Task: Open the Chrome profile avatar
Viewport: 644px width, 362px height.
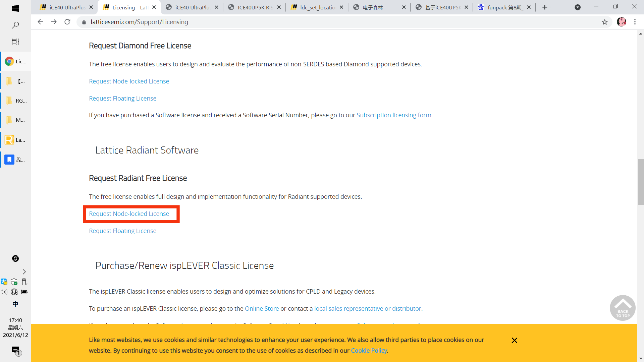Action: tap(622, 22)
